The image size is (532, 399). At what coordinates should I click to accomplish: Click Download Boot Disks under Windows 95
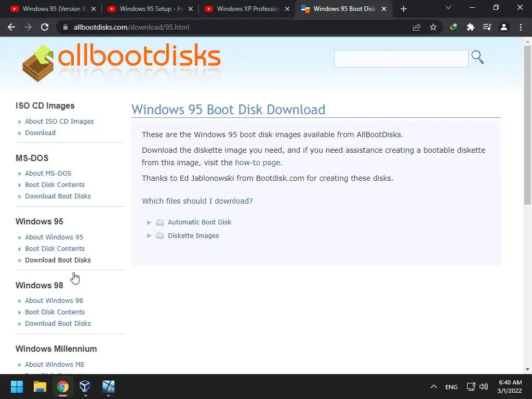[x=58, y=260]
